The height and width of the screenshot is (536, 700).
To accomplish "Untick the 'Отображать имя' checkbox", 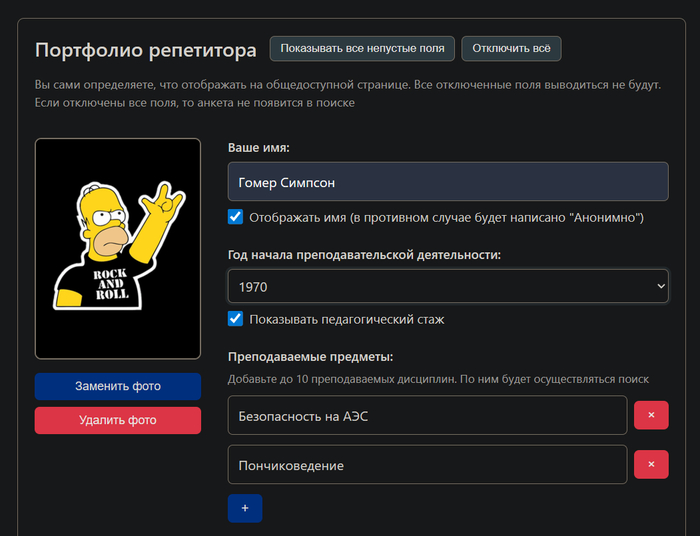I will (236, 217).
